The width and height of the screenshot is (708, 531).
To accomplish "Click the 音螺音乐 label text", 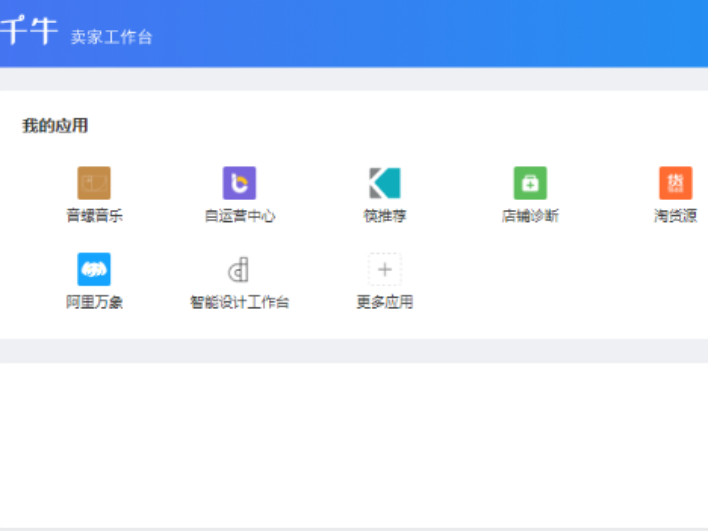I will pyautogui.click(x=94, y=215).
